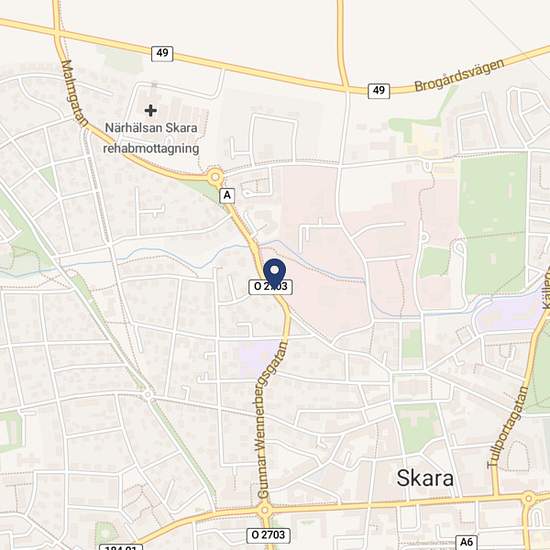Click the route 49 shield beside Brogårdsvägen
Viewport: 550px width, 550px height.
379,90
